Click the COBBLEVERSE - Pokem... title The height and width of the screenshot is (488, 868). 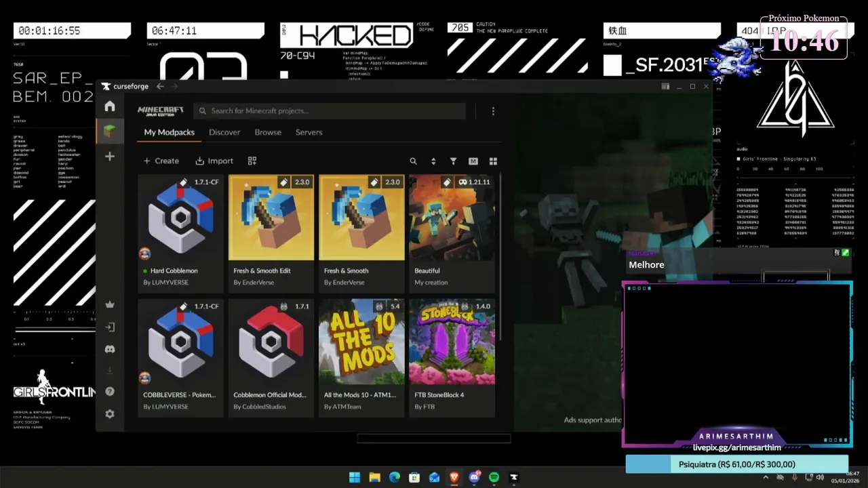[x=180, y=394]
